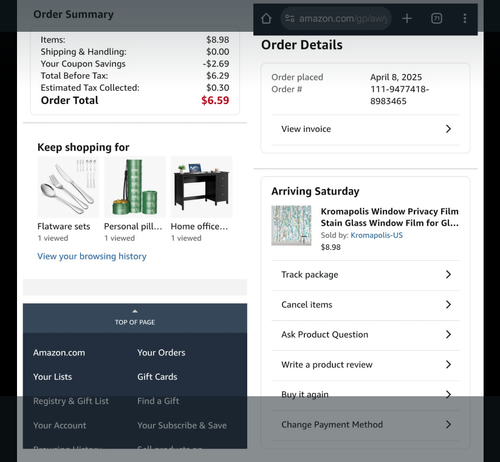500x462 pixels.
Task: Click the $6.59 order total
Action: pos(215,101)
